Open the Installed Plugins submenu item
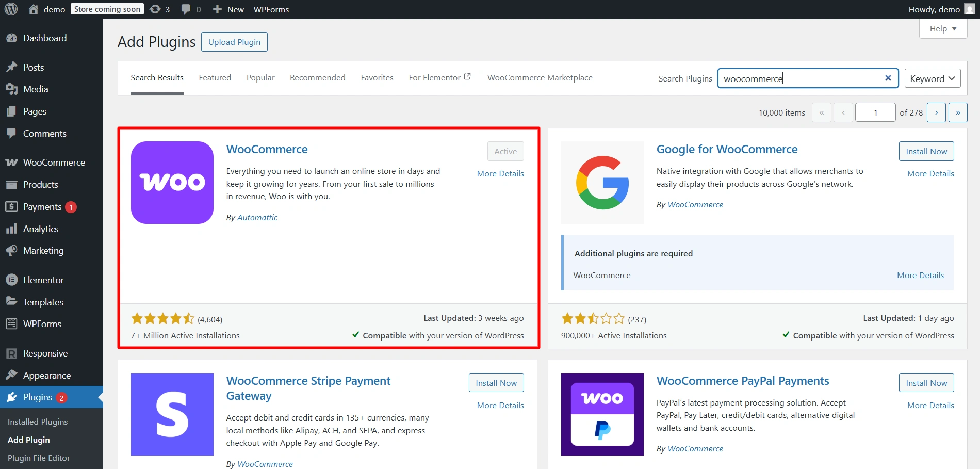 click(38, 422)
